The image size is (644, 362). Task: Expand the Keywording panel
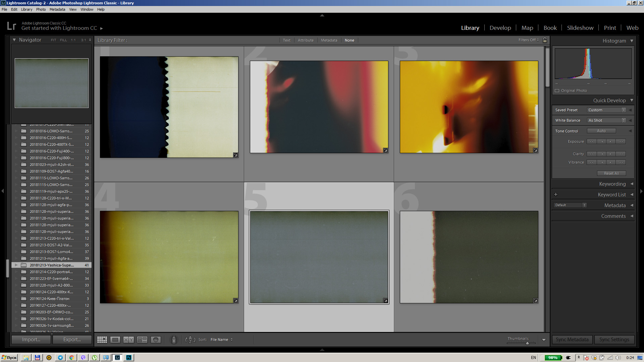tap(612, 184)
